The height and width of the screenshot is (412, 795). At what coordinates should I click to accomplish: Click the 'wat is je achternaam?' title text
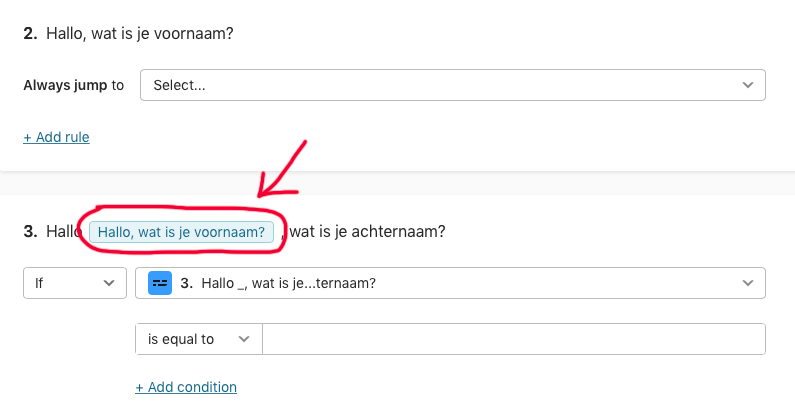[367, 231]
